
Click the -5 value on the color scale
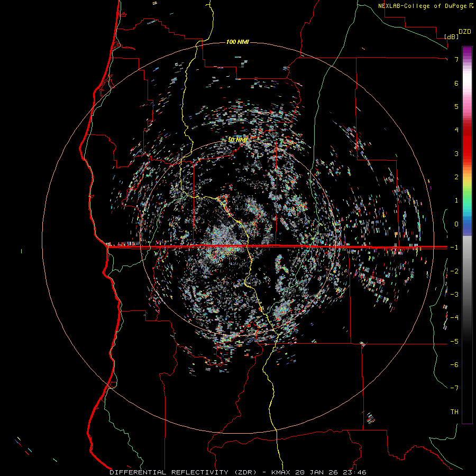454,342
